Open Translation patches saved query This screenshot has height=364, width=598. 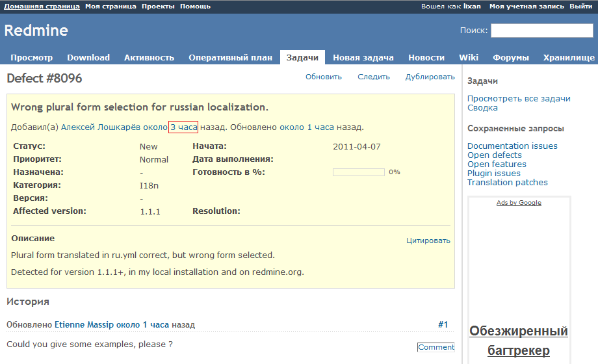(x=507, y=183)
